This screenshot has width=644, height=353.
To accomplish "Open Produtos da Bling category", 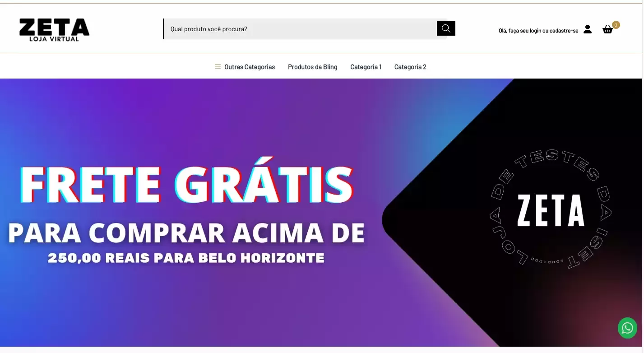I will pos(313,67).
